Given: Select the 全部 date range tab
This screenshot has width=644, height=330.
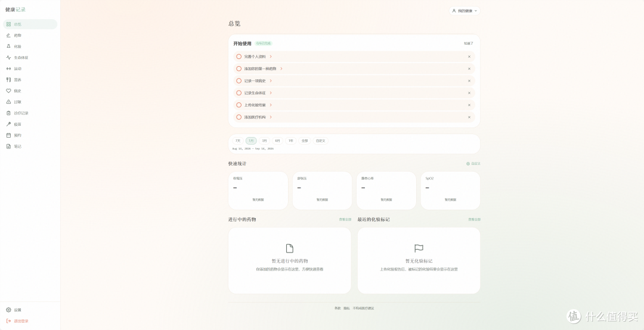Looking at the screenshot, I should coord(304,141).
